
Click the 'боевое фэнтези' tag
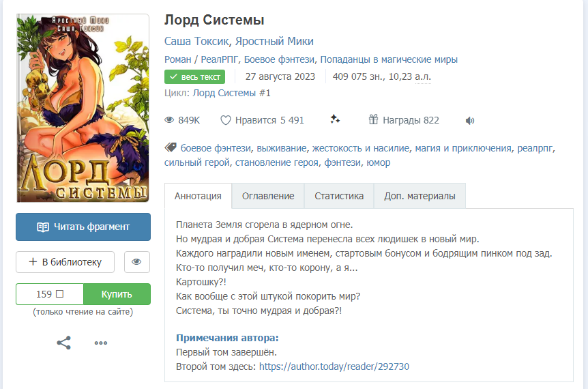tap(216, 147)
